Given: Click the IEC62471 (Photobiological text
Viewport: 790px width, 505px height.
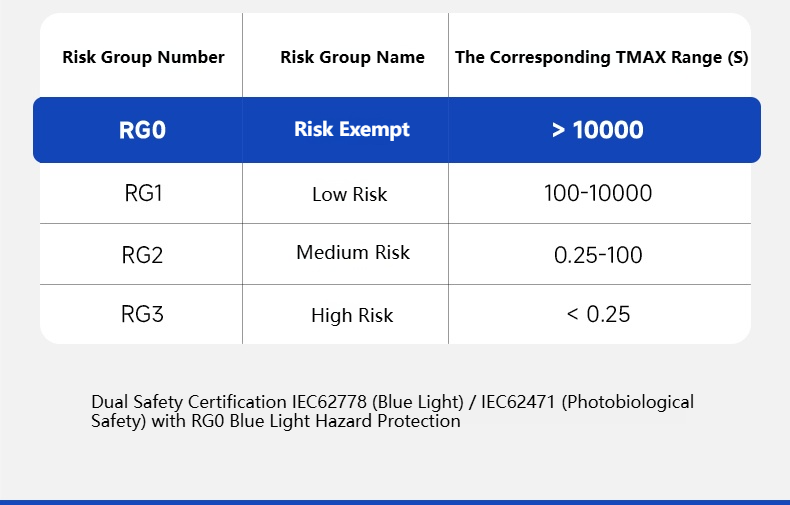Looking at the screenshot, I should 587,402.
